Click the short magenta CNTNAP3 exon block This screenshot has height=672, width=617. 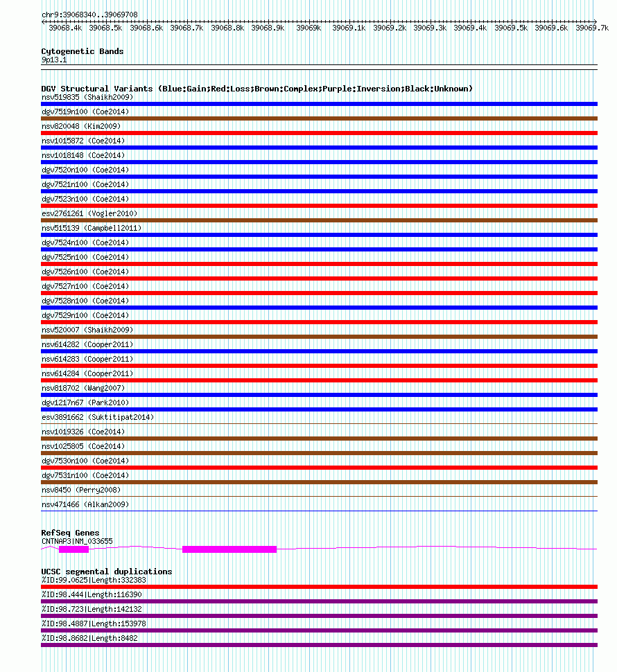pos(73,549)
